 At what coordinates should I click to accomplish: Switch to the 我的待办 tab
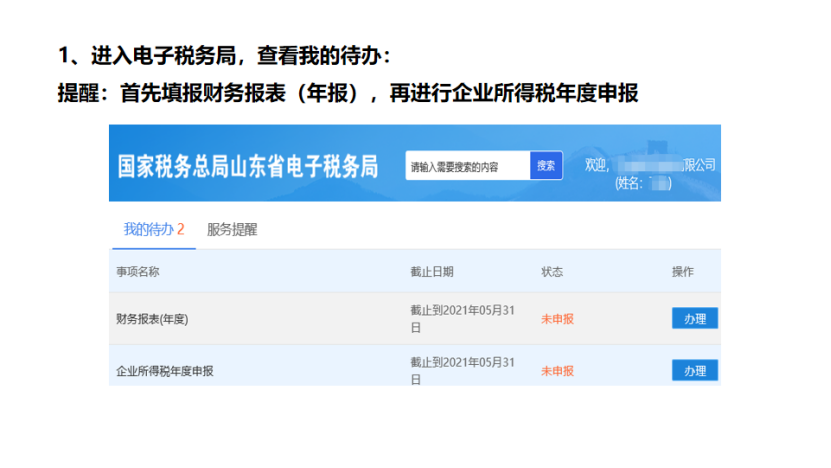tap(148, 229)
